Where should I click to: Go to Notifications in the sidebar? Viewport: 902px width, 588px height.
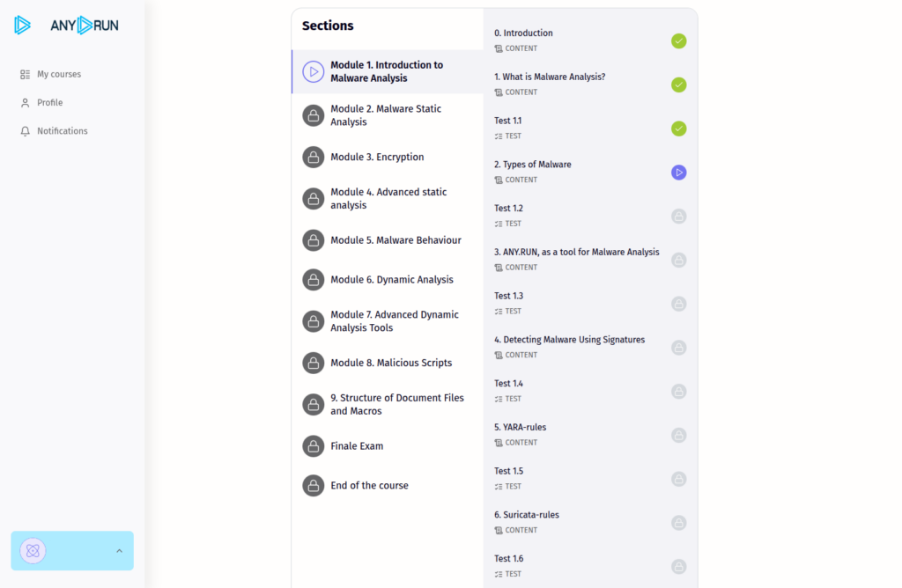63,131
